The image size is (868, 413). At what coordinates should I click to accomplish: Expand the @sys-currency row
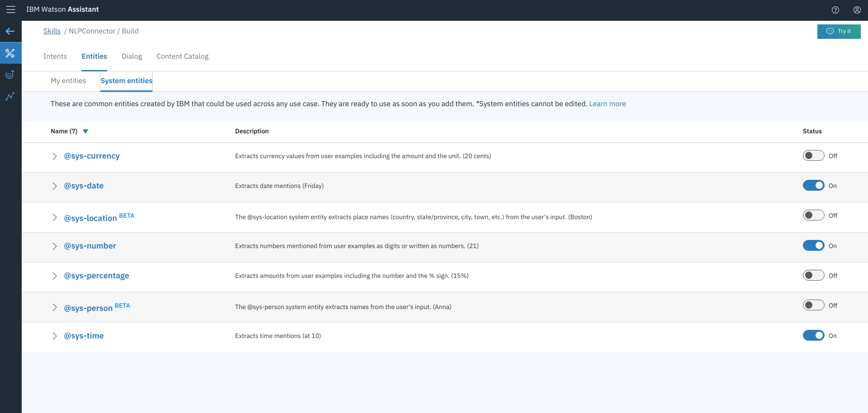[x=55, y=156]
